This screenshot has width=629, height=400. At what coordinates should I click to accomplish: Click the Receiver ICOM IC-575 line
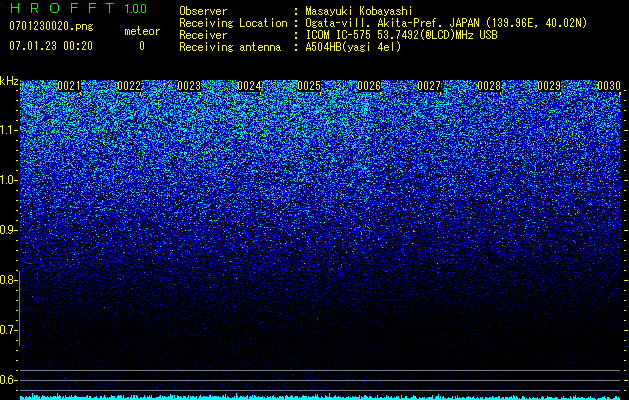[338, 35]
